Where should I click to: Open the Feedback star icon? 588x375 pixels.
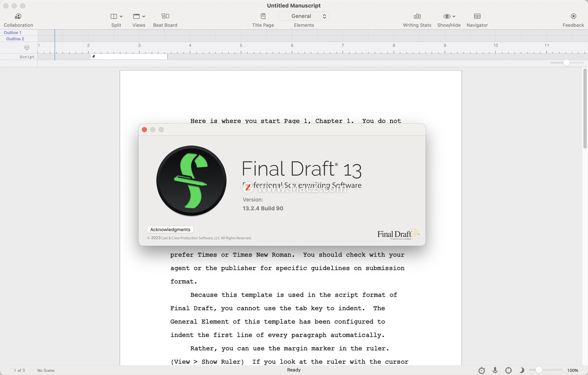coord(573,16)
